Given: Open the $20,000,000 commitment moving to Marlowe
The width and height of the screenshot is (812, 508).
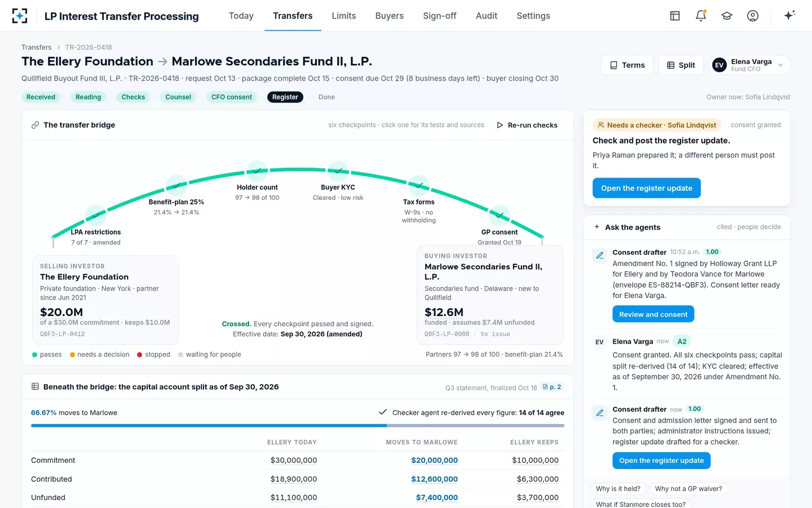Looking at the screenshot, I should (434, 461).
